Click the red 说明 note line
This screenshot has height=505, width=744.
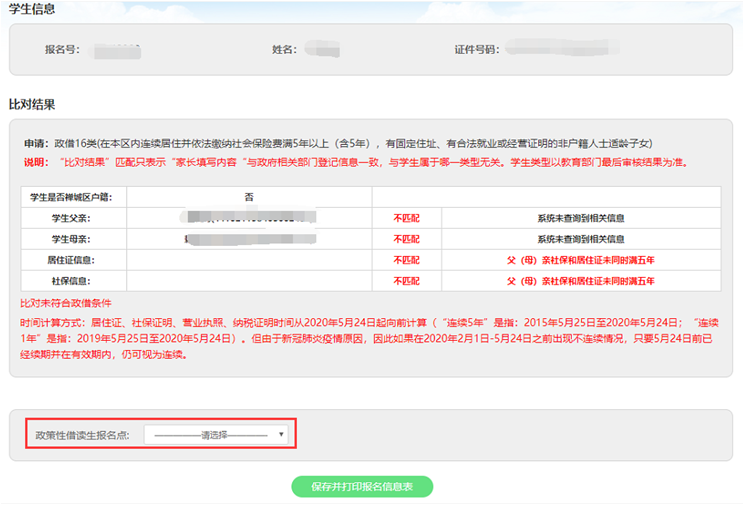tap(356, 162)
